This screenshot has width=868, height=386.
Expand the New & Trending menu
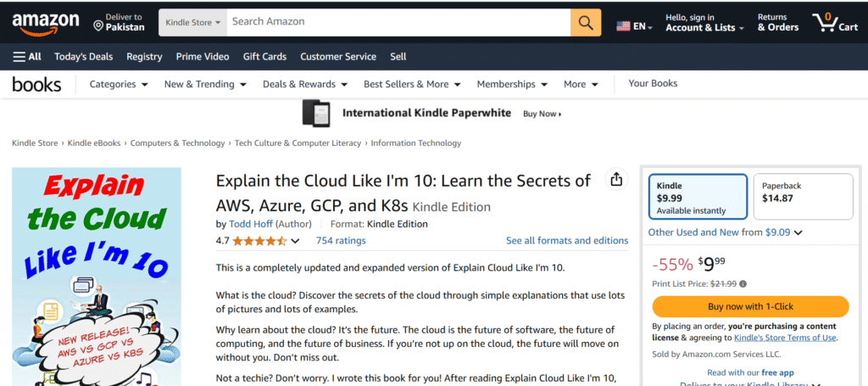(x=205, y=84)
